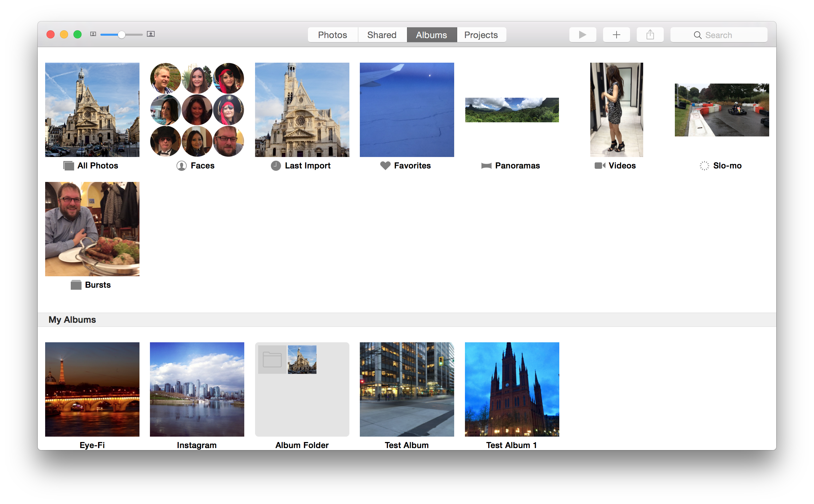
Task: Select the Faces label
Action: [x=202, y=166]
